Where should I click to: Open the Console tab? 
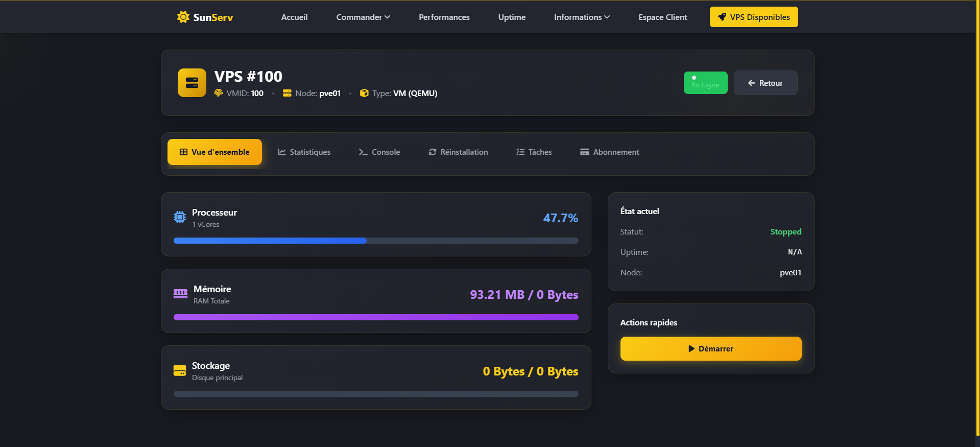pyautogui.click(x=379, y=152)
